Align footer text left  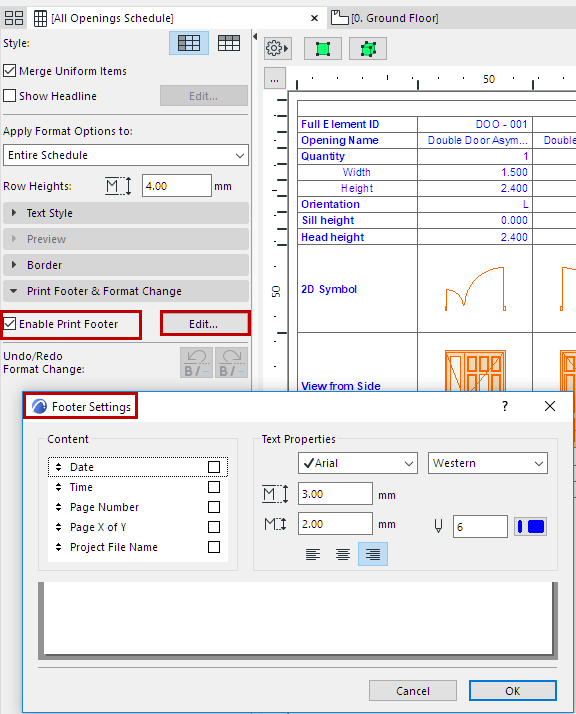(x=312, y=554)
